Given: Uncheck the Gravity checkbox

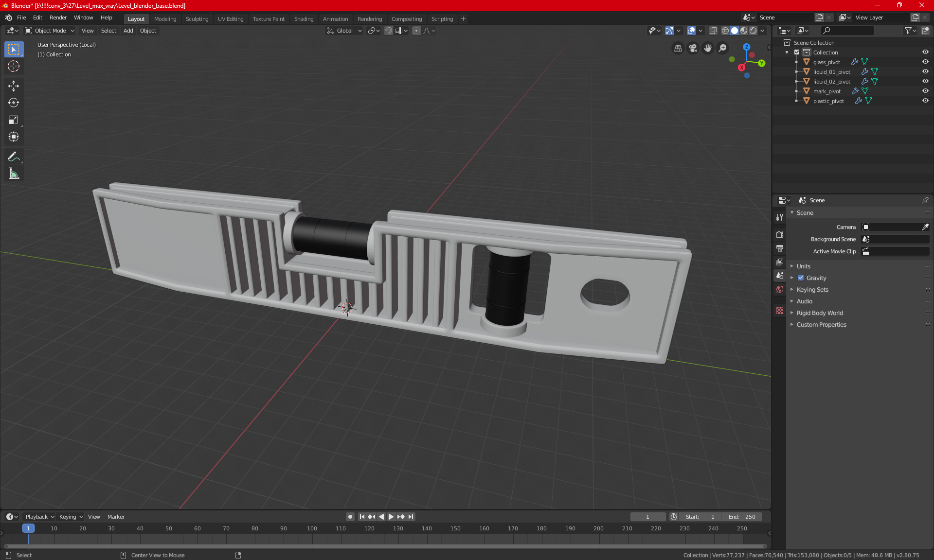Looking at the screenshot, I should pos(801,278).
